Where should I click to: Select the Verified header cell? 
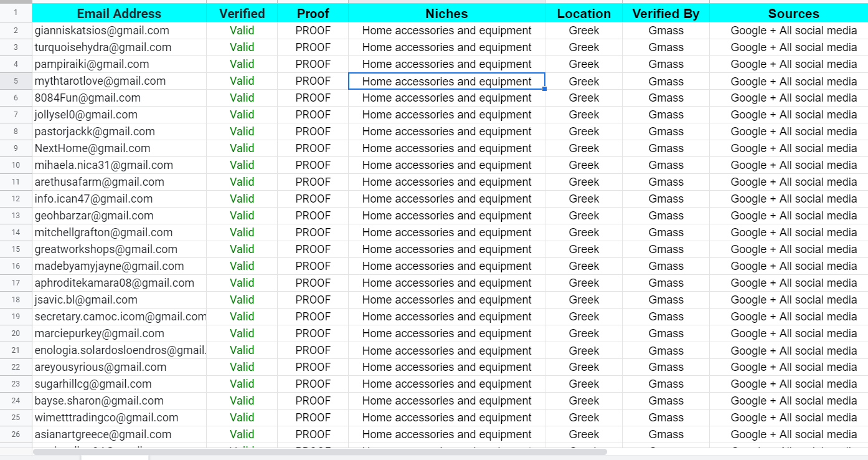click(242, 13)
